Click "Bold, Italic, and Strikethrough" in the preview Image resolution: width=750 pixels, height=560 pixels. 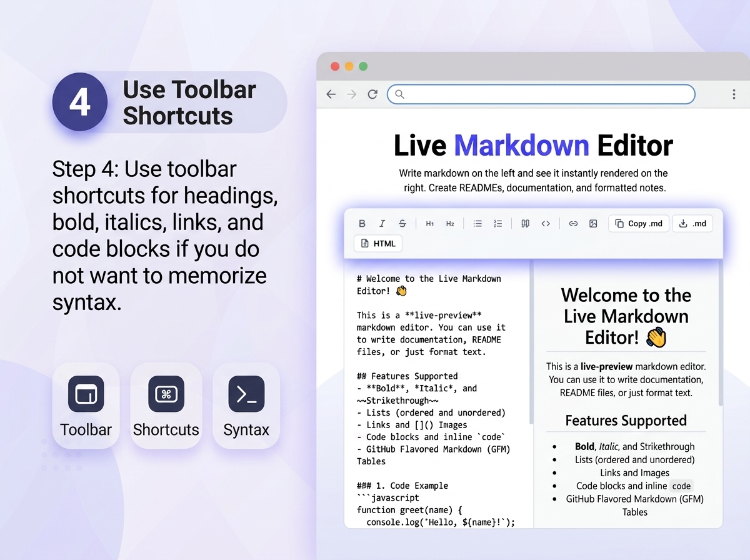click(635, 447)
